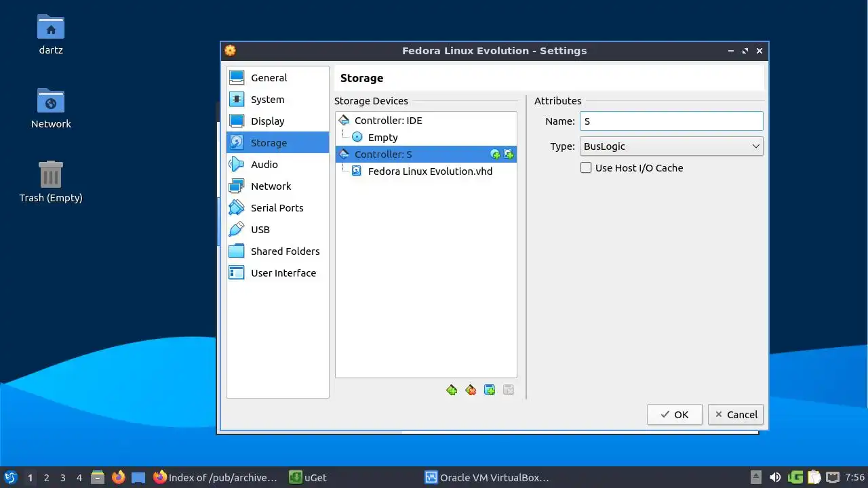The image size is (868, 488).
Task: Open the application menu start button
Action: click(x=10, y=477)
